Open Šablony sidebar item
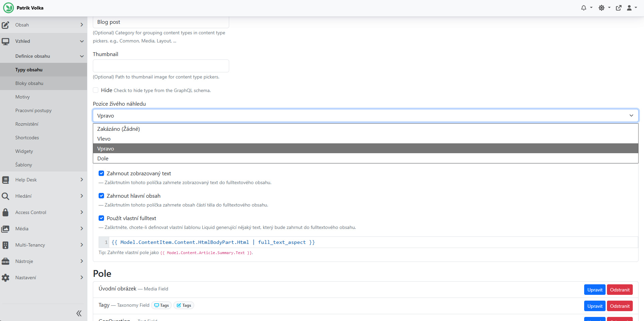Viewport: 644px width, 321px height. pos(44,165)
